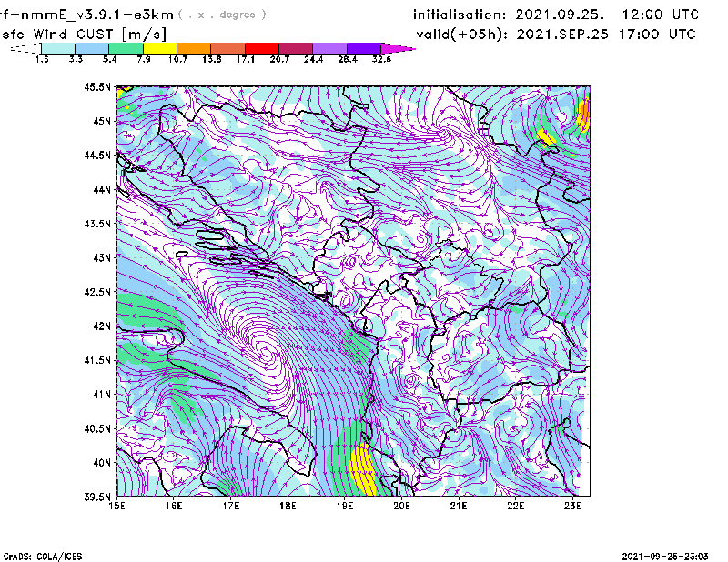Click the crimson 20.7–24.4 legend swatch
This screenshot has width=728, height=562.
(296, 48)
